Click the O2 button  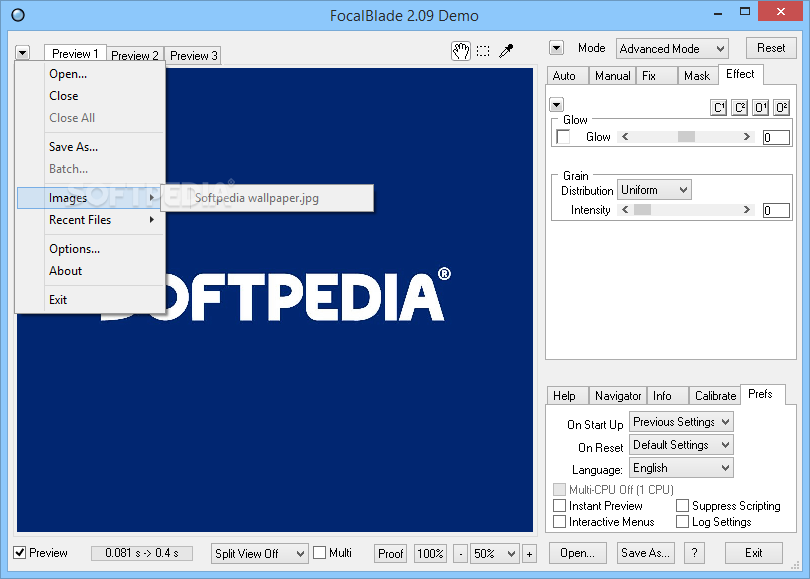pyautogui.click(x=782, y=107)
